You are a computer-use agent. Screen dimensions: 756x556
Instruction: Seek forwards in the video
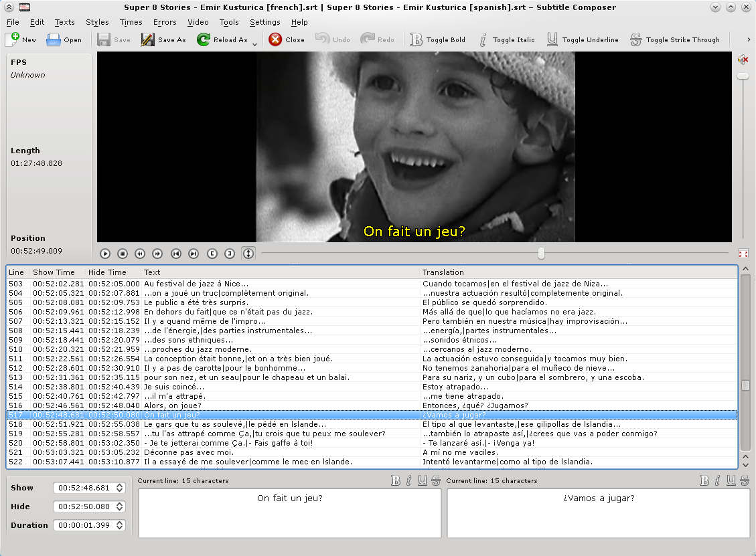click(157, 254)
